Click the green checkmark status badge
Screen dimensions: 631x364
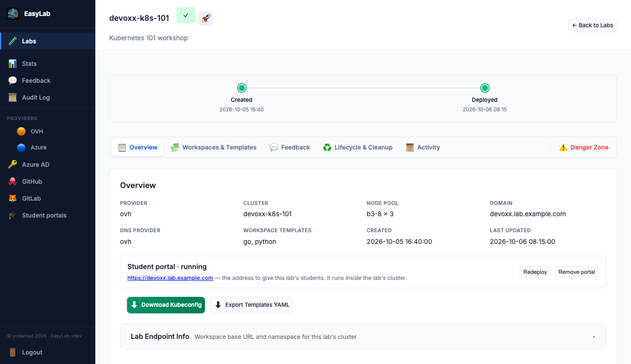tap(186, 15)
